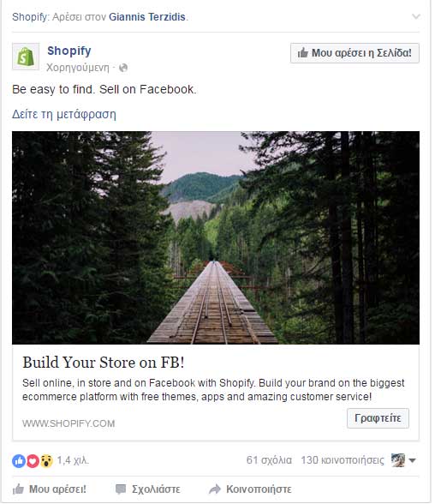The image size is (441, 504).
Task: Click the thumbs-up icon beside Μου αρέσει!
Action: click(x=18, y=489)
